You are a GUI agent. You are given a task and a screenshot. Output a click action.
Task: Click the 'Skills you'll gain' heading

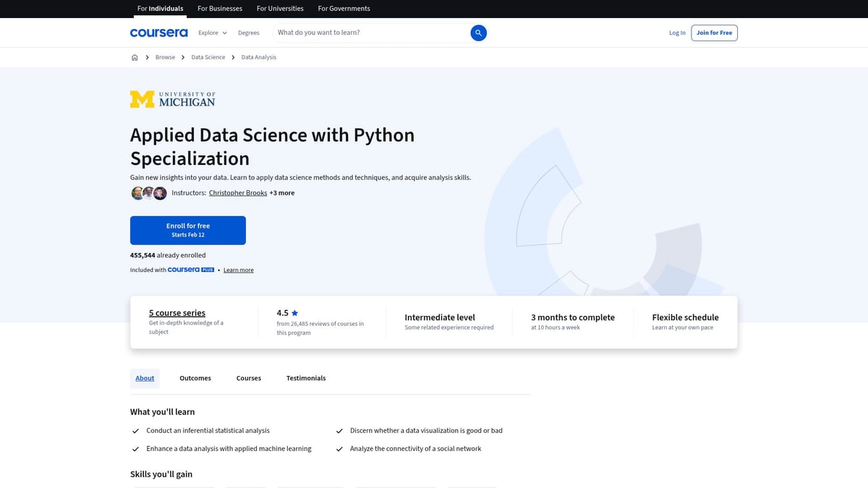[161, 474]
